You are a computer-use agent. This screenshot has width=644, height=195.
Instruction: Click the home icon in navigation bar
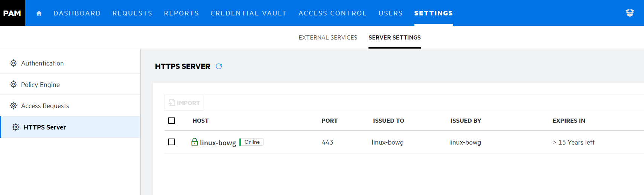39,13
